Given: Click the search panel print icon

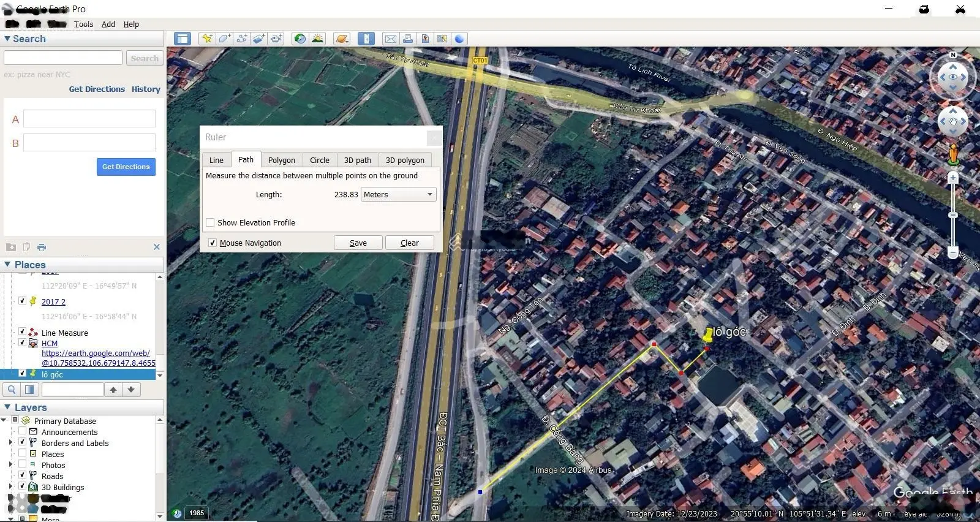Looking at the screenshot, I should [x=42, y=247].
